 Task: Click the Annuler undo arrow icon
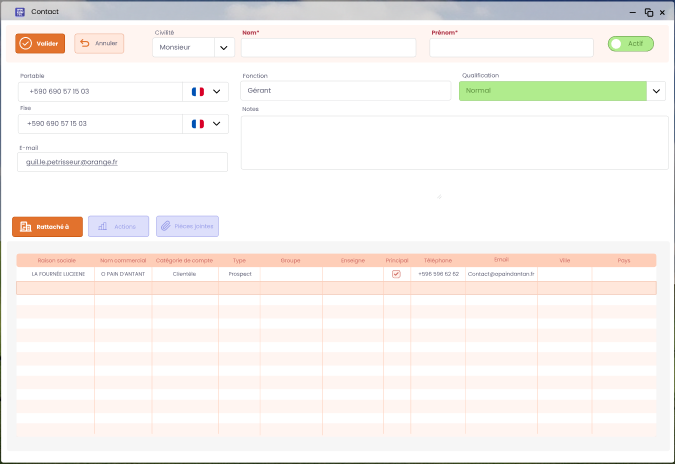pyautogui.click(x=84, y=44)
